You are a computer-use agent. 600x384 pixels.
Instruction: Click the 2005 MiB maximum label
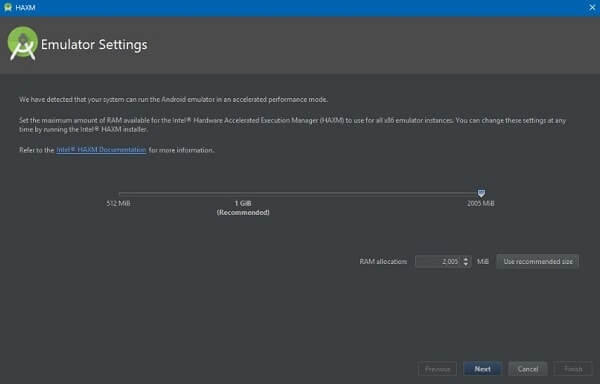[481, 203]
